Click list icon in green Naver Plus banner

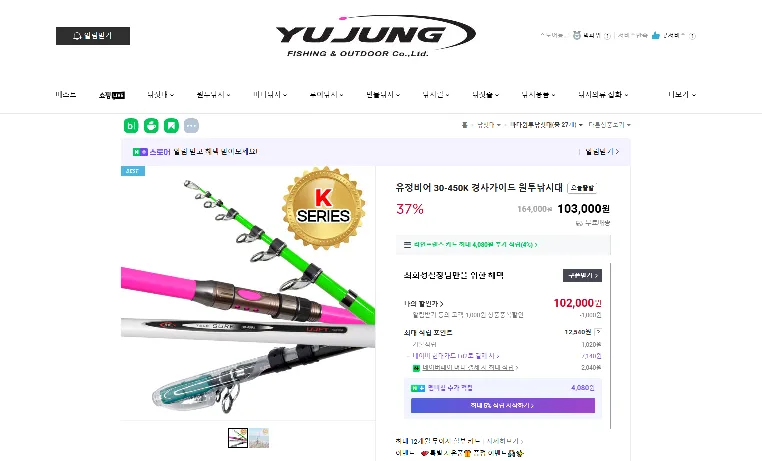pos(407,245)
